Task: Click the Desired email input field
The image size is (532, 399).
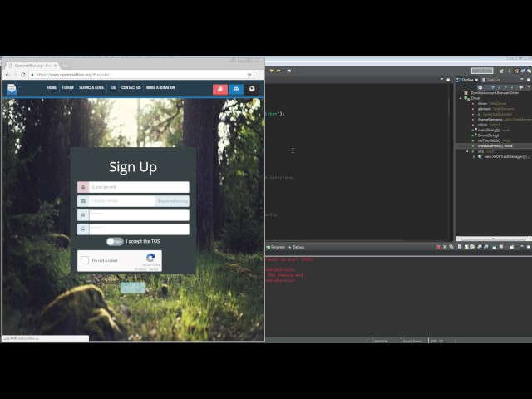Action: [x=122, y=201]
